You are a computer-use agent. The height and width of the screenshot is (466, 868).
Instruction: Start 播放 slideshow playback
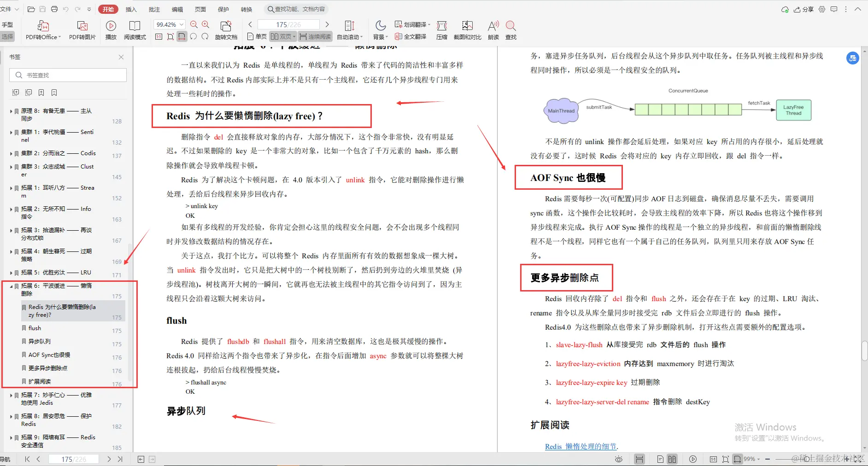pyautogui.click(x=111, y=30)
